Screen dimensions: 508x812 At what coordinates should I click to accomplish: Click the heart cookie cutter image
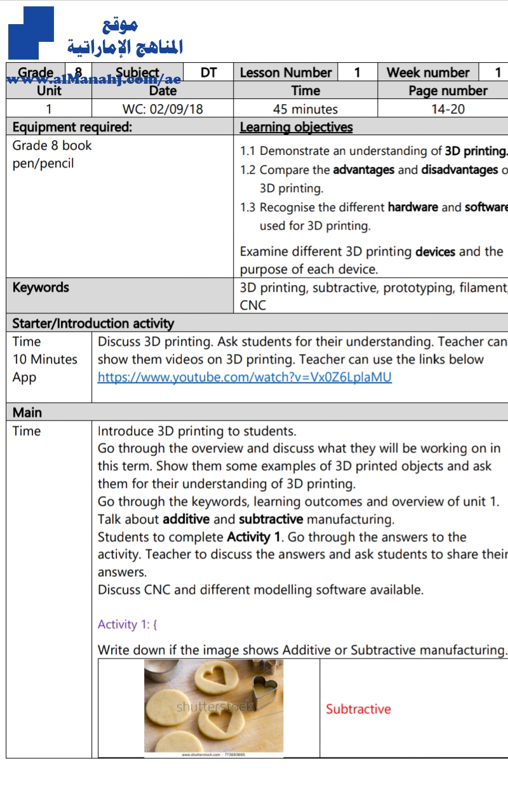pyautogui.click(x=214, y=708)
